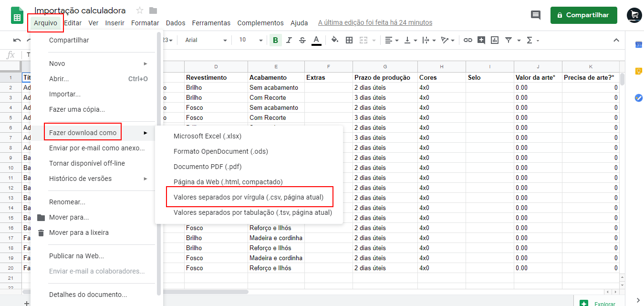Click the move-to-folder icon beside title
The width and height of the screenshot is (644, 306).
[153, 11]
